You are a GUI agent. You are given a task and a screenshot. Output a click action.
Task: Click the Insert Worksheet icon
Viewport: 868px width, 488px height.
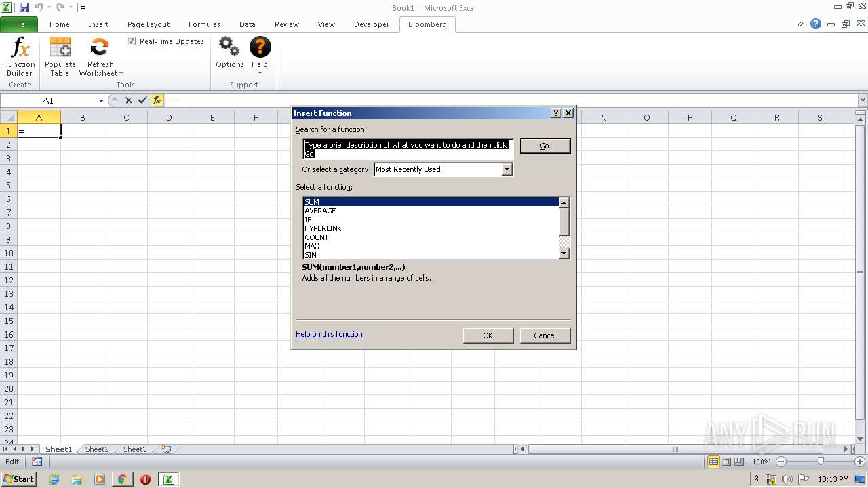[x=166, y=449]
